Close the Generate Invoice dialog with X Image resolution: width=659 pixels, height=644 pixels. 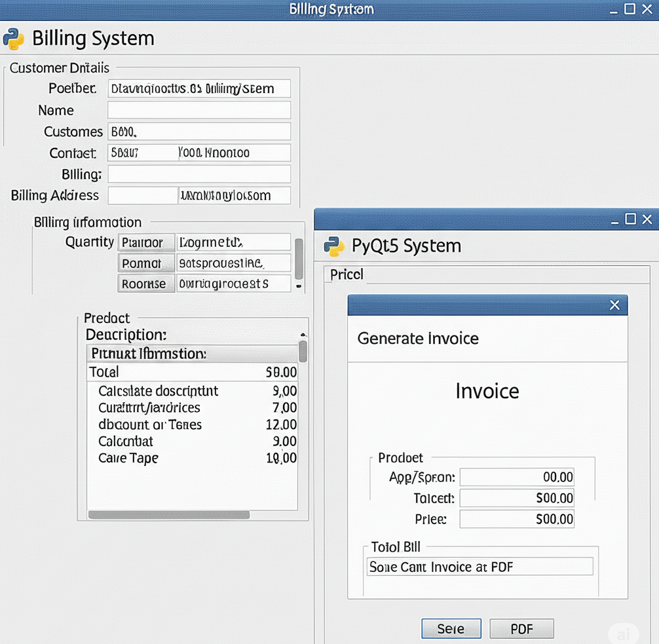[614, 305]
